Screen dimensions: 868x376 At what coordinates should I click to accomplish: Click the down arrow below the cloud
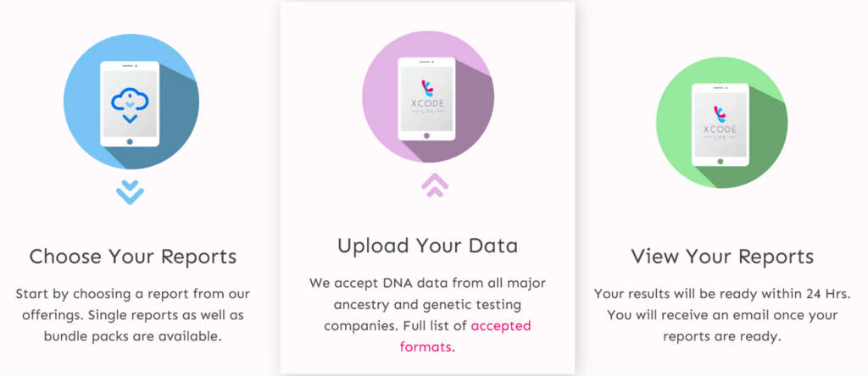tap(130, 119)
